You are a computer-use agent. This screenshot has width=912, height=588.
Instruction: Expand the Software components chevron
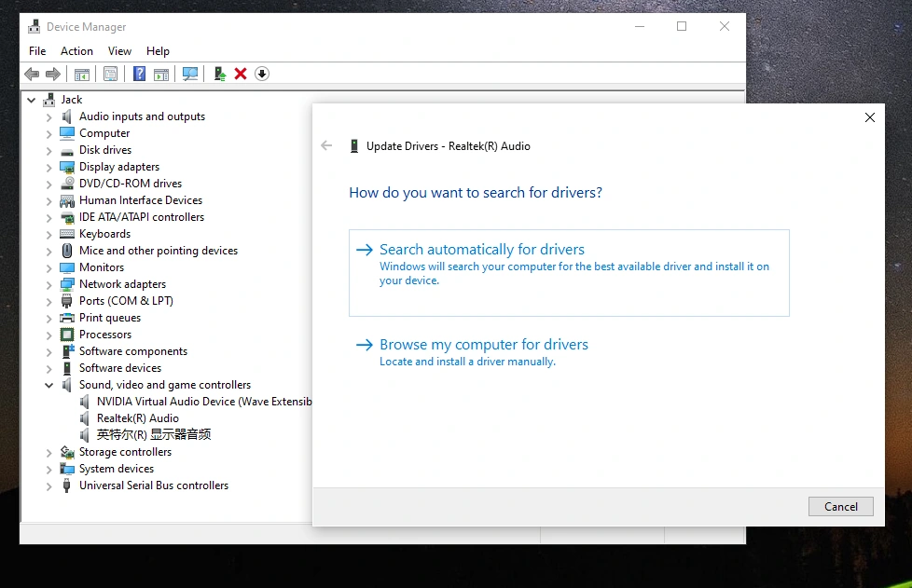(48, 352)
